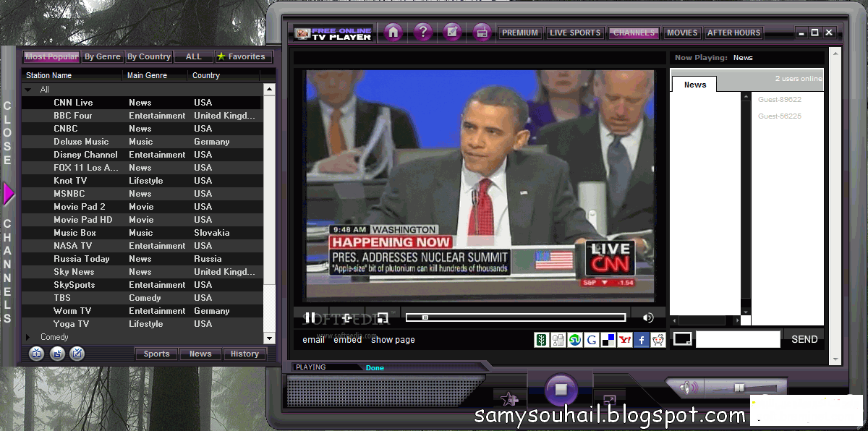The width and height of the screenshot is (868, 431).
Task: Click the radio icon in top toolbar
Action: pyautogui.click(x=482, y=32)
